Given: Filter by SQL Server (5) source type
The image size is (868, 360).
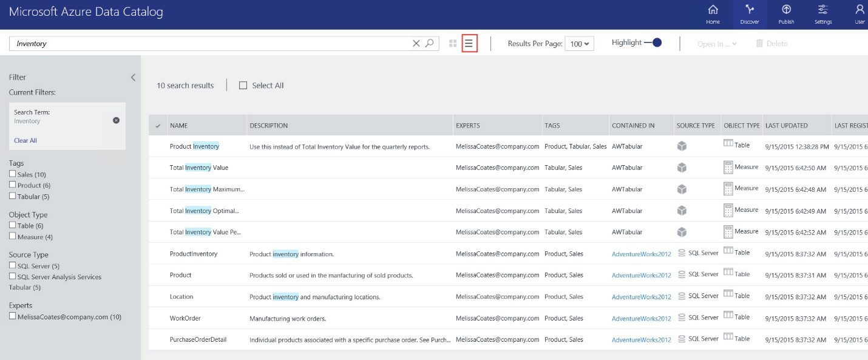Looking at the screenshot, I should (x=12, y=265).
